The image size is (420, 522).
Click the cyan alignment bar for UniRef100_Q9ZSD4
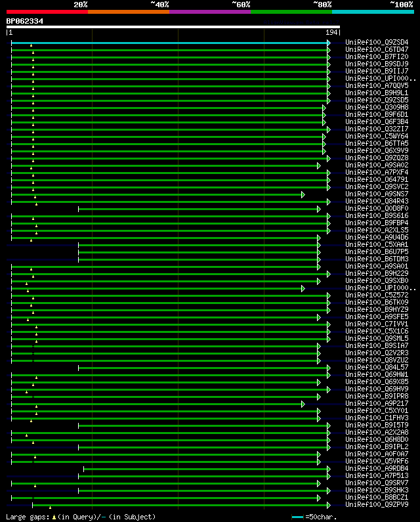(169, 43)
